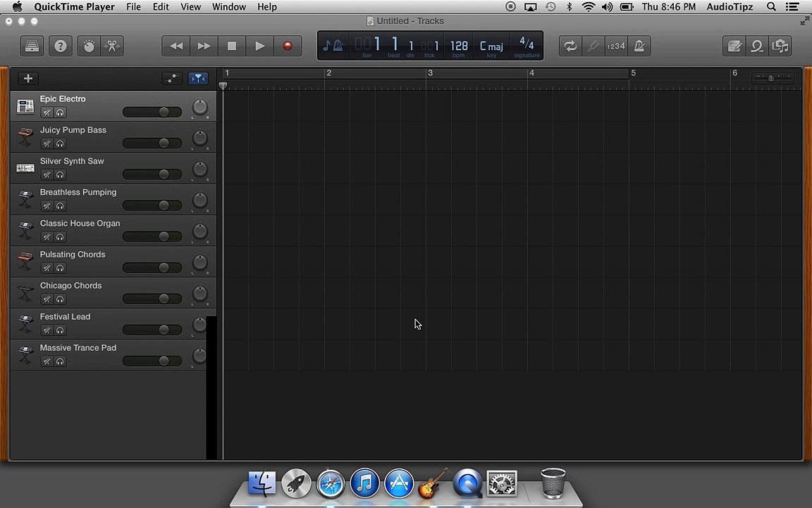Click the Epic Electro pan knob
This screenshot has height=508, width=812.
pos(200,107)
